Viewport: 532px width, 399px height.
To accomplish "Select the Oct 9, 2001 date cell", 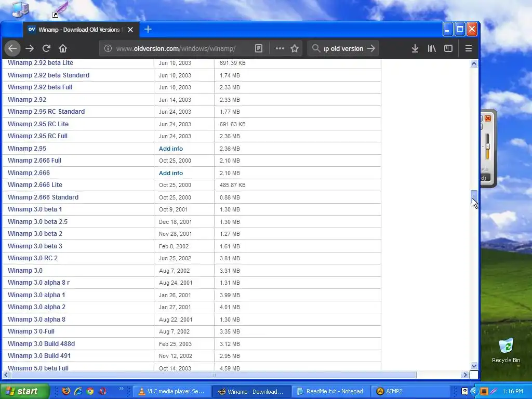I will point(173,209).
